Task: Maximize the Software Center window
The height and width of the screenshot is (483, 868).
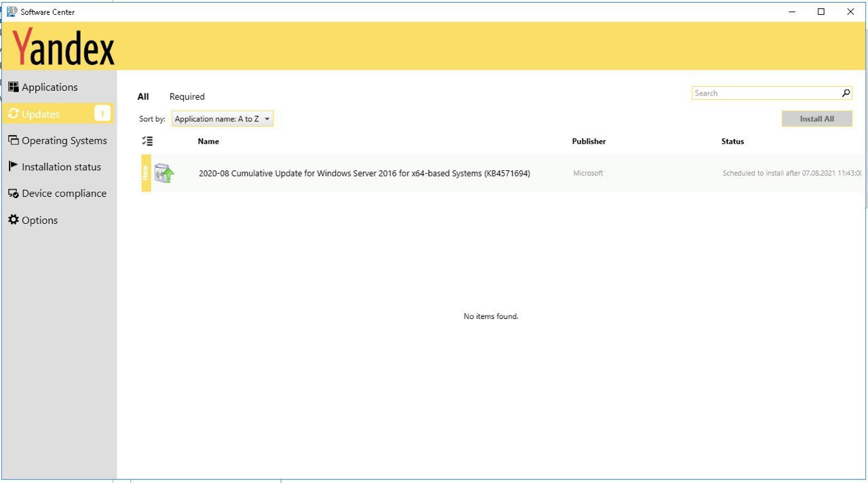Action: tap(821, 12)
